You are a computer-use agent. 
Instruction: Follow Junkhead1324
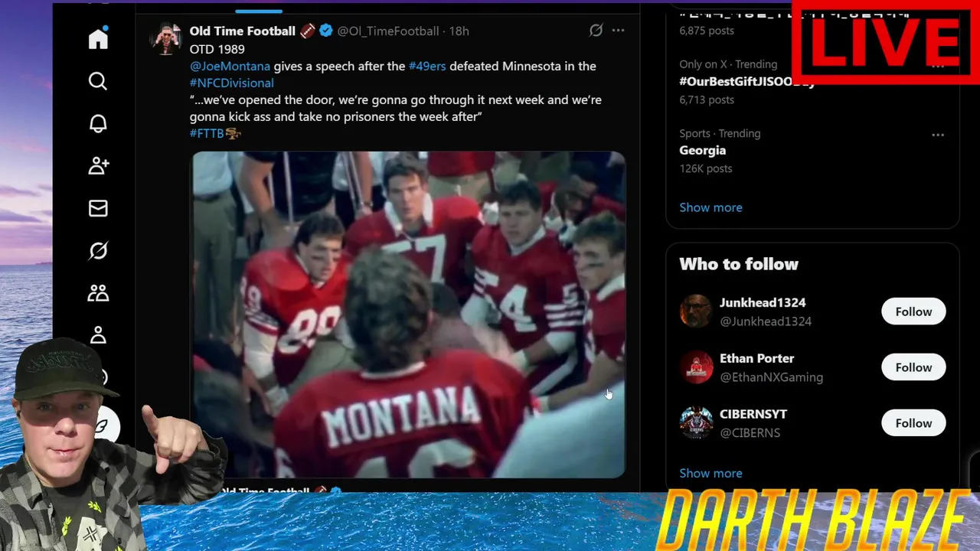(913, 311)
